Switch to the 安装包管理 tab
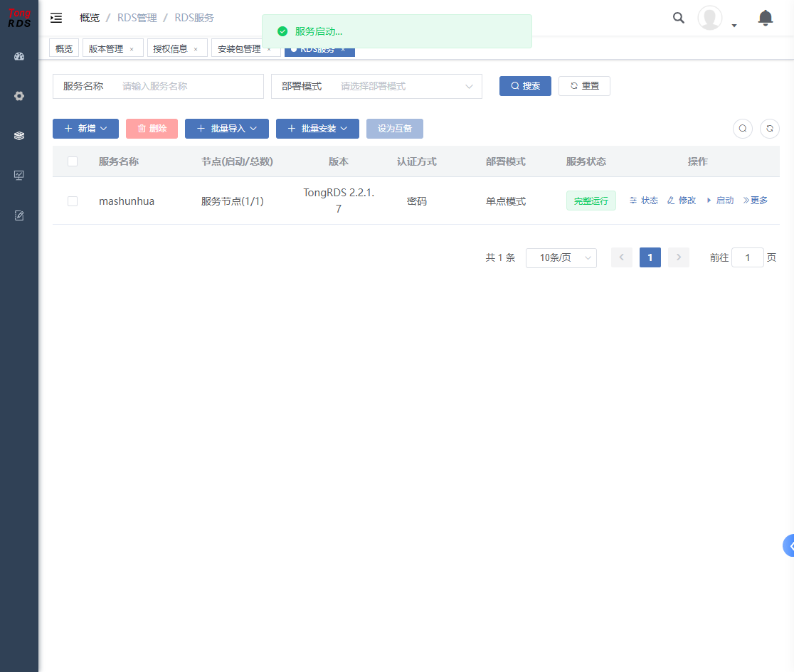The image size is (794, 672). pos(239,49)
